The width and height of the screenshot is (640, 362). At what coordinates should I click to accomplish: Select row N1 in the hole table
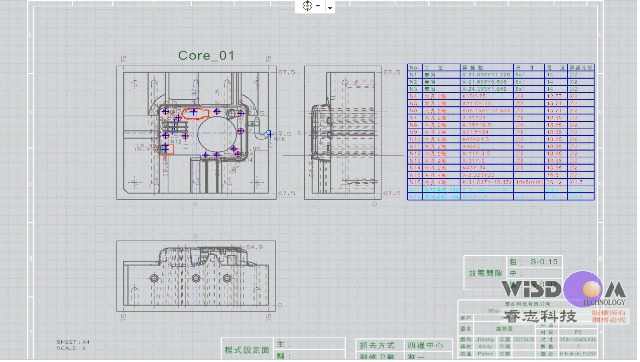[501, 75]
